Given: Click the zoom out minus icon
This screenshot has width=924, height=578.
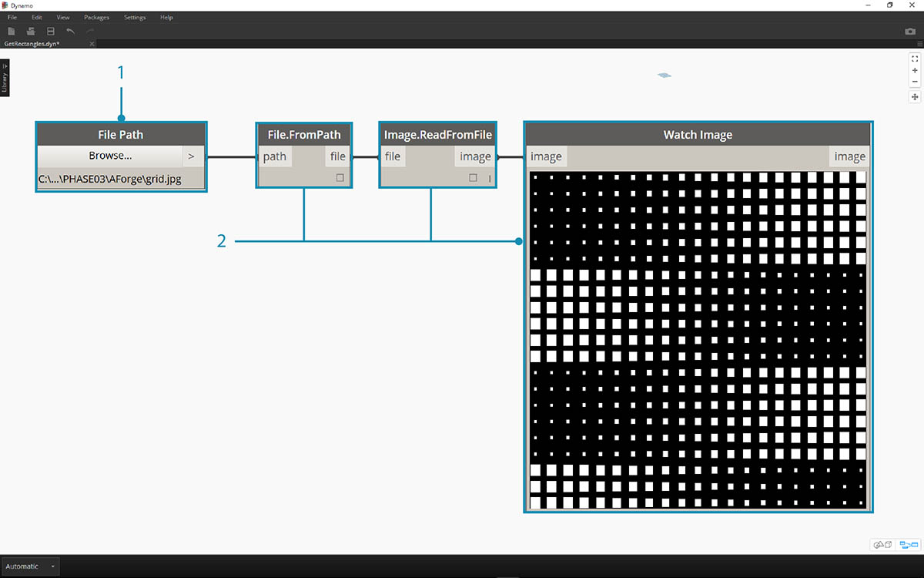Looking at the screenshot, I should [x=915, y=82].
